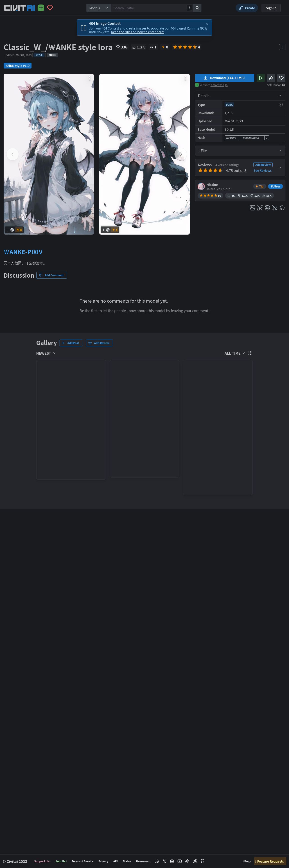Image resolution: width=289 pixels, height=868 pixels.
Task: Open Nicaine's profile avatar
Action: point(201,186)
